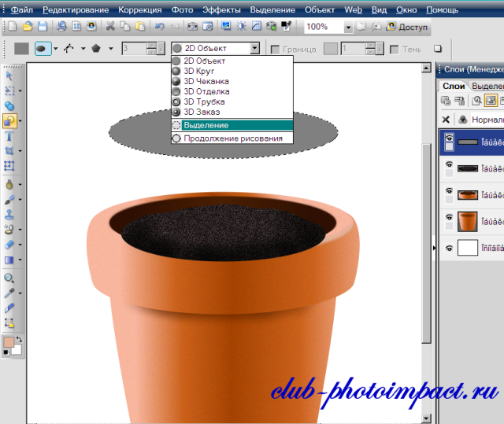The width and height of the screenshot is (504, 424).
Task: Open the Объект menu
Action: pyautogui.click(x=320, y=10)
